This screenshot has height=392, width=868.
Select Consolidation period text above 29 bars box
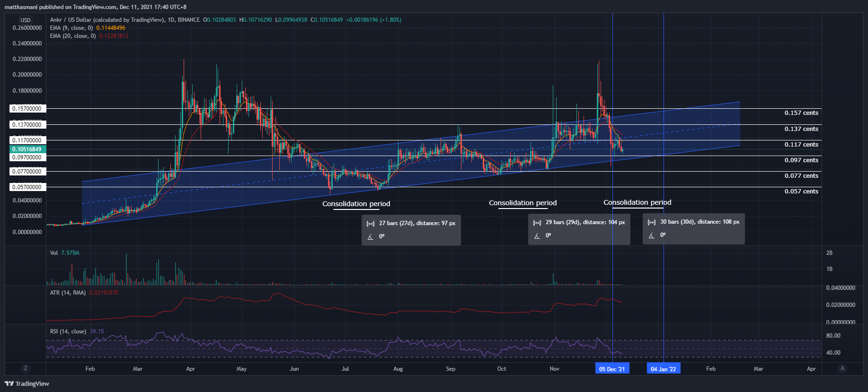[523, 203]
